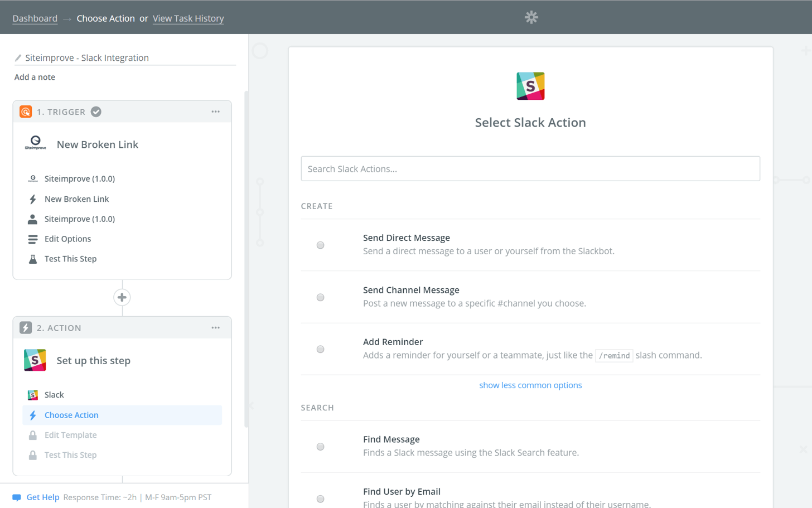This screenshot has width=812, height=508.
Task: Select the Send Channel Message radio button
Action: 320,297
